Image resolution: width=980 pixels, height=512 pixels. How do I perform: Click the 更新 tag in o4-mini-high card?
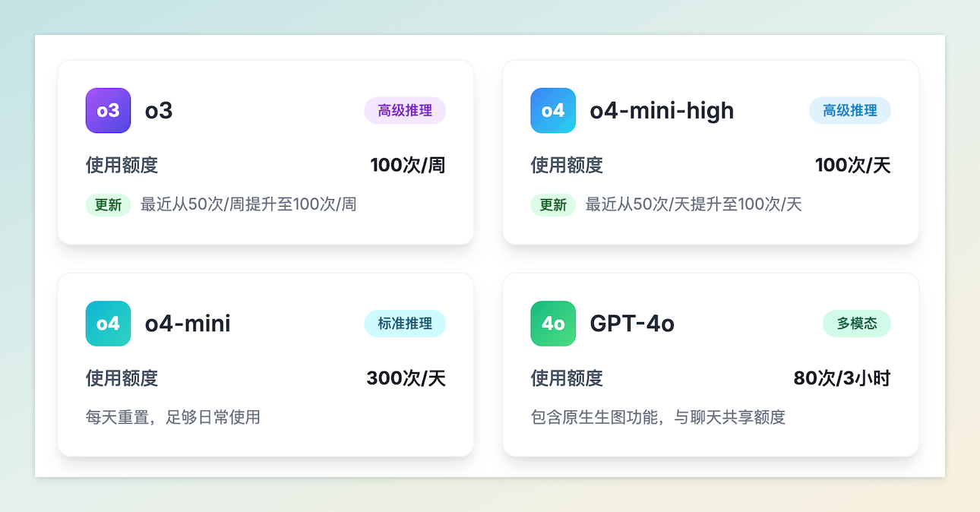(553, 204)
